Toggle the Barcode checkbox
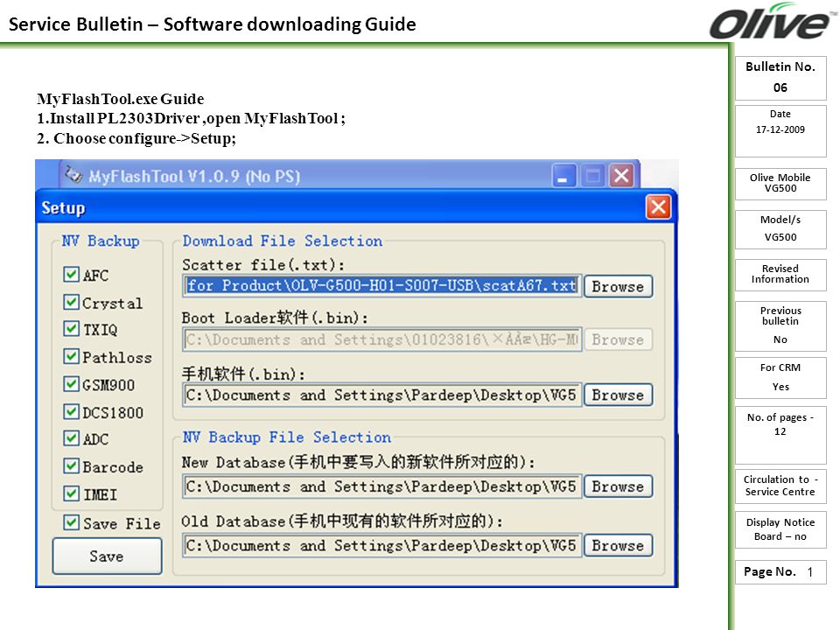Image resolution: width=840 pixels, height=630 pixels. [71, 466]
